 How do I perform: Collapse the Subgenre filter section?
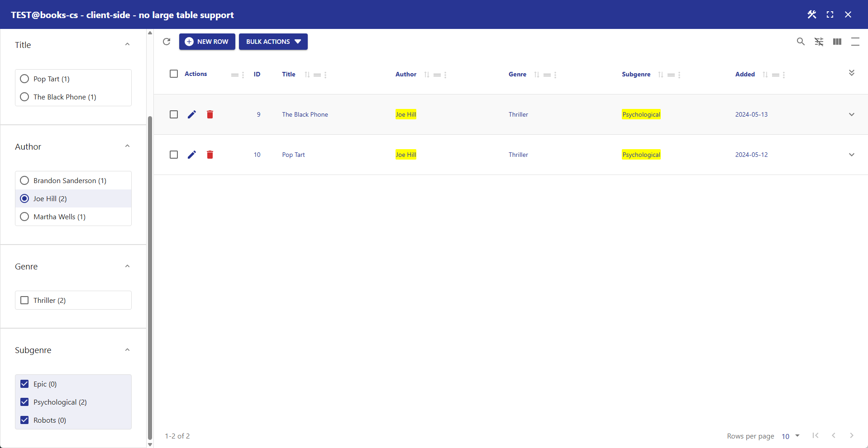[x=127, y=350]
